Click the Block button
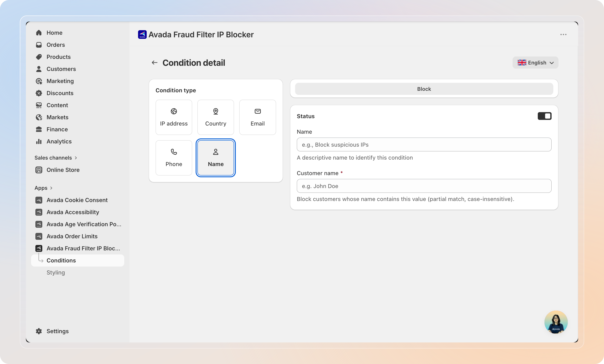 [x=424, y=89]
